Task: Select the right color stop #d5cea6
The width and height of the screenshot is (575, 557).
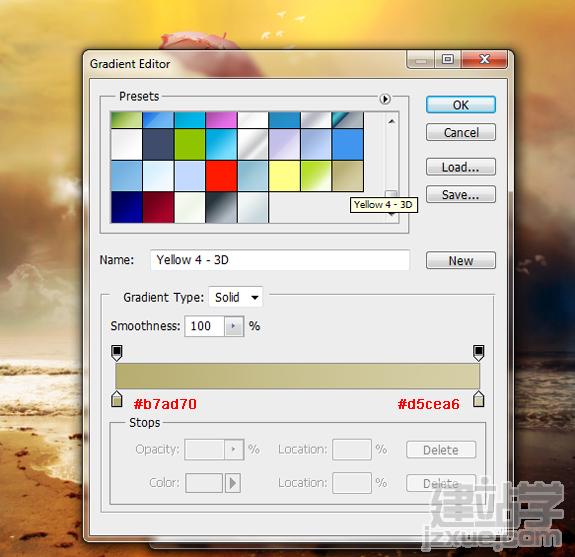Action: (479, 399)
